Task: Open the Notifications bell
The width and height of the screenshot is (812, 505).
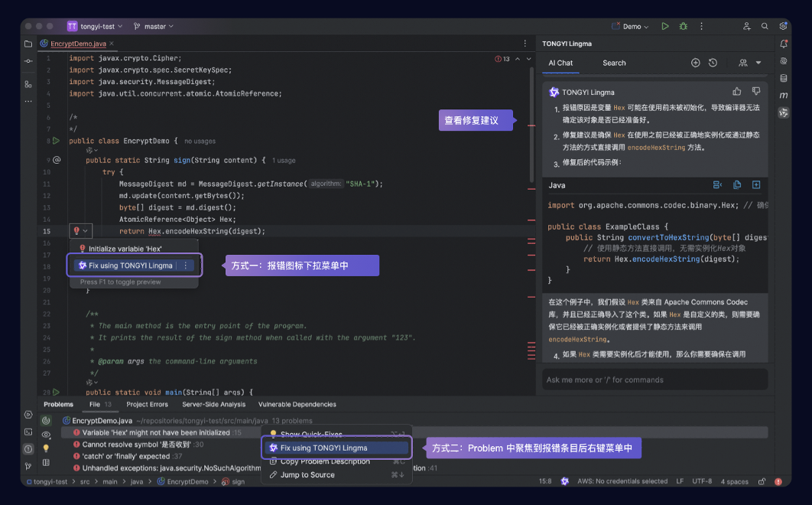Action: 784,44
